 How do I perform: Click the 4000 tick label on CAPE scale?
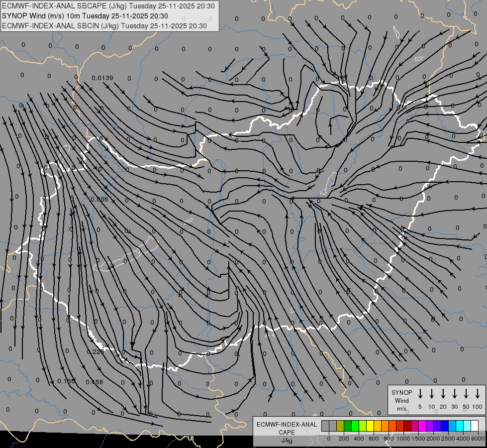coord(463,439)
